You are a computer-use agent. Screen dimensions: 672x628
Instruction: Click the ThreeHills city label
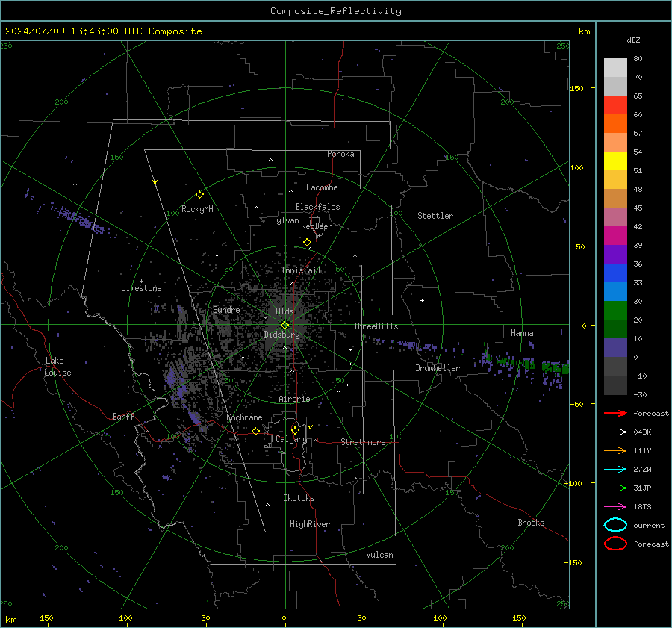click(376, 326)
